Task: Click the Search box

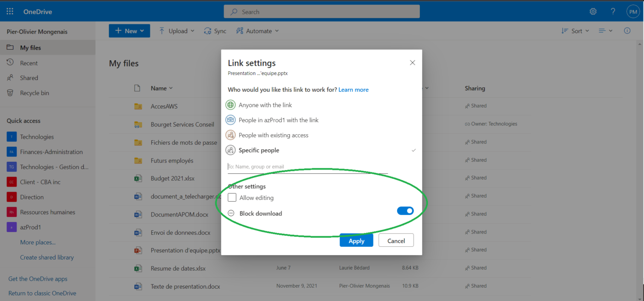Action: coord(322,11)
